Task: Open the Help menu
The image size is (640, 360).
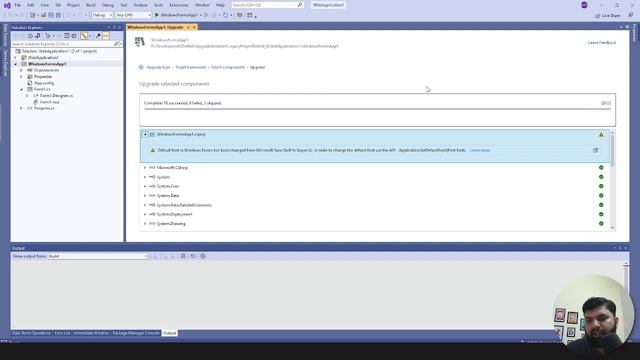Action: [x=220, y=5]
